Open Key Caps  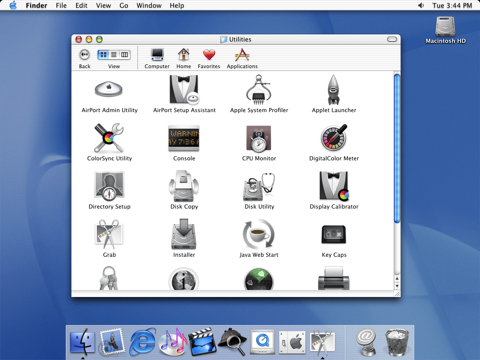coord(334,234)
